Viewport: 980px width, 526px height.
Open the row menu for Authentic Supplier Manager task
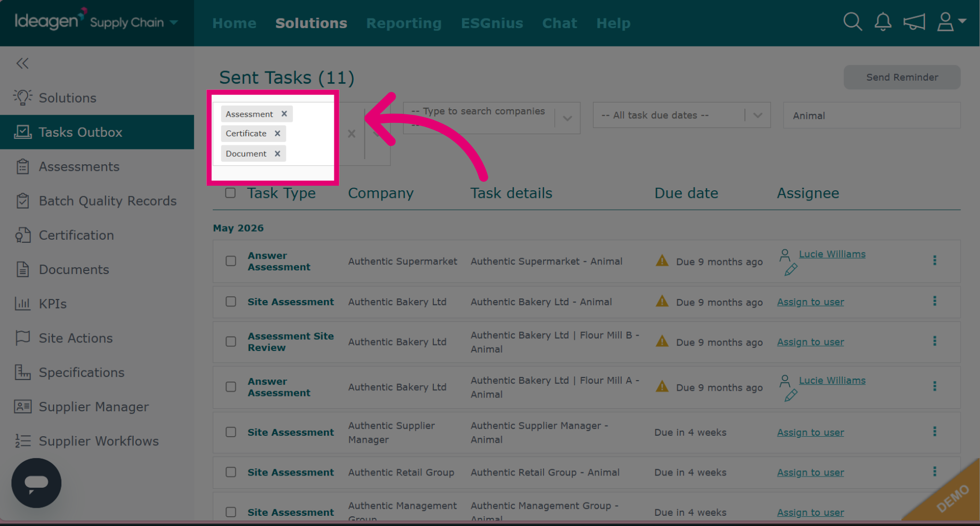click(x=935, y=432)
